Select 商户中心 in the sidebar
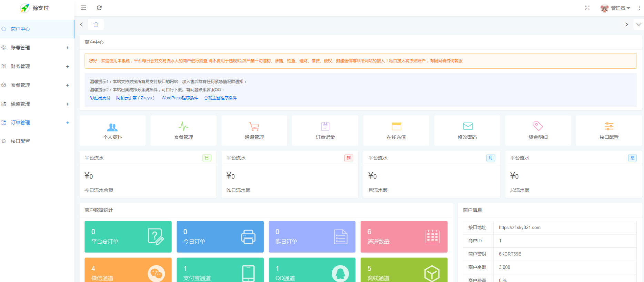This screenshot has width=644, height=282. (37, 29)
